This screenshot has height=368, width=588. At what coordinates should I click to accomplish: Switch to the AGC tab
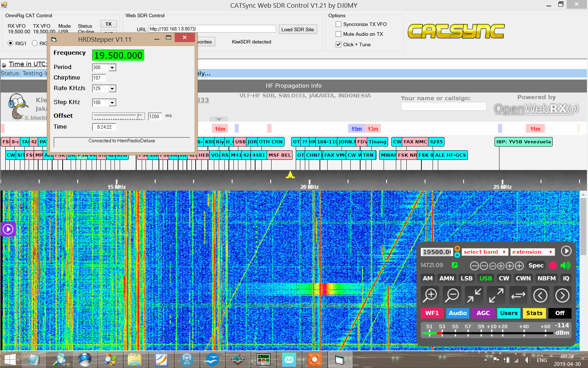[x=483, y=313]
